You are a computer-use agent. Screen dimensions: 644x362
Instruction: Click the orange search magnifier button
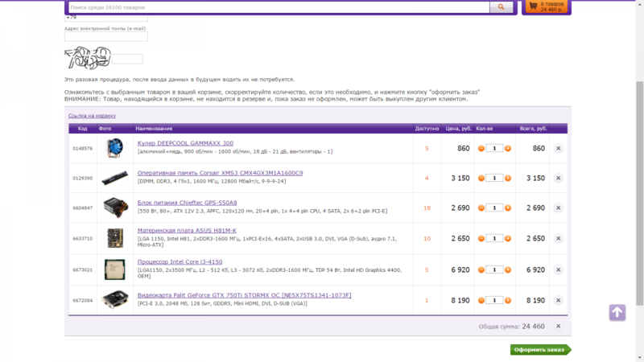pos(502,7)
